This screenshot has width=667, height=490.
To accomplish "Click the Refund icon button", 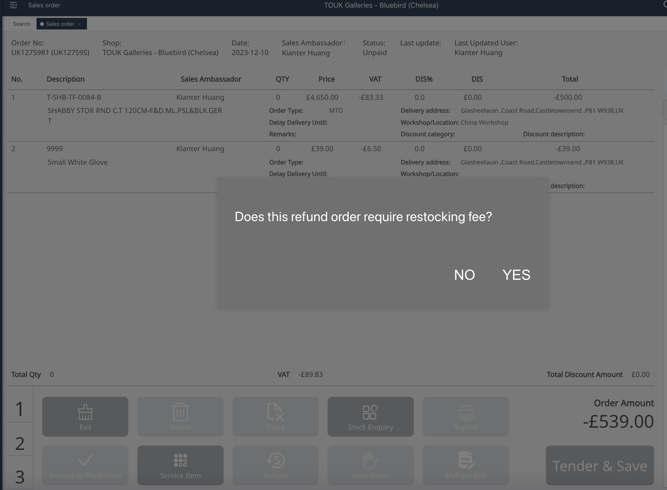I will tap(275, 465).
